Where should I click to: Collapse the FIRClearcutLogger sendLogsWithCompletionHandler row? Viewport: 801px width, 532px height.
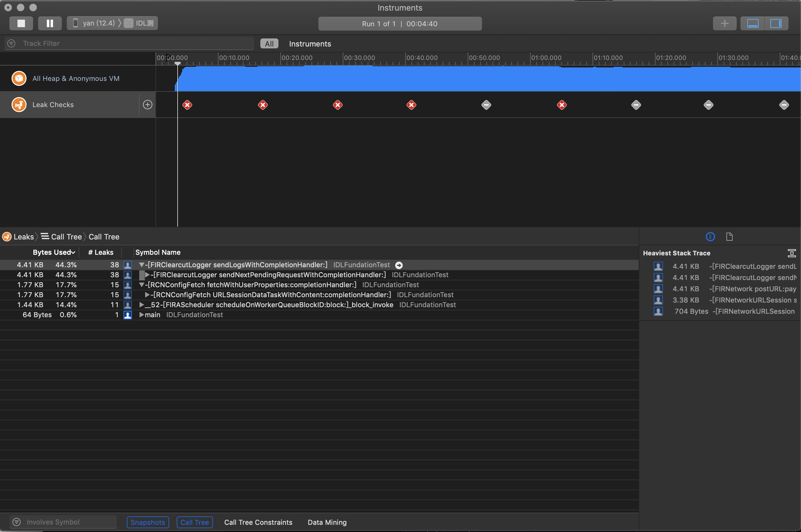[142, 265]
